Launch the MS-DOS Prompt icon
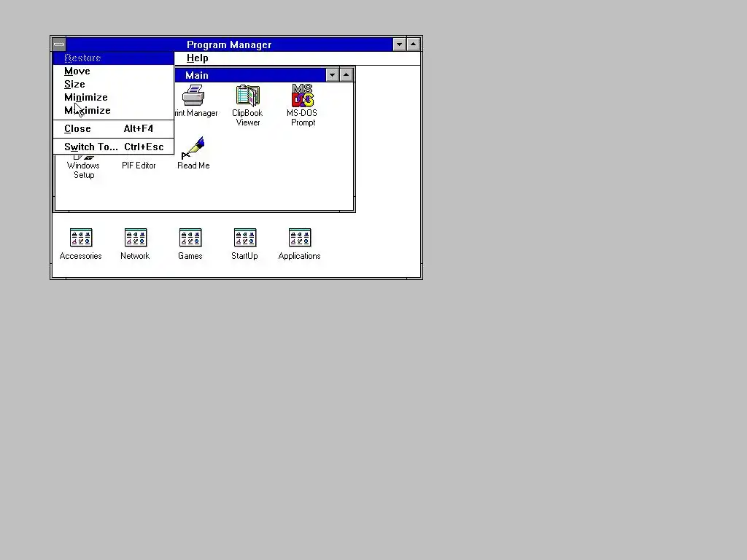 pyautogui.click(x=303, y=96)
